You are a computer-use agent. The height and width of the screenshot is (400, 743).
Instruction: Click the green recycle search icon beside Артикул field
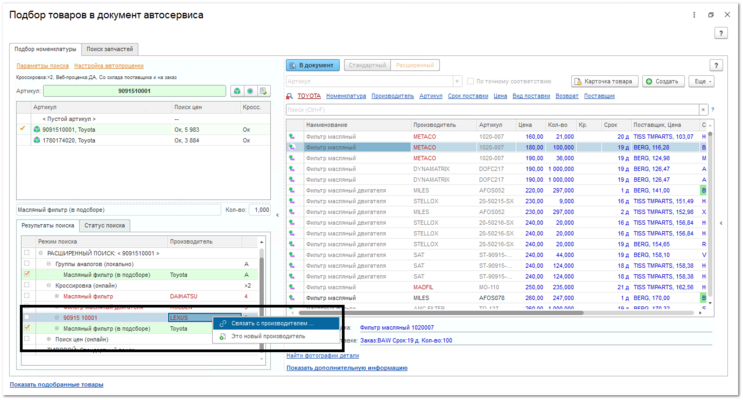[x=237, y=91]
